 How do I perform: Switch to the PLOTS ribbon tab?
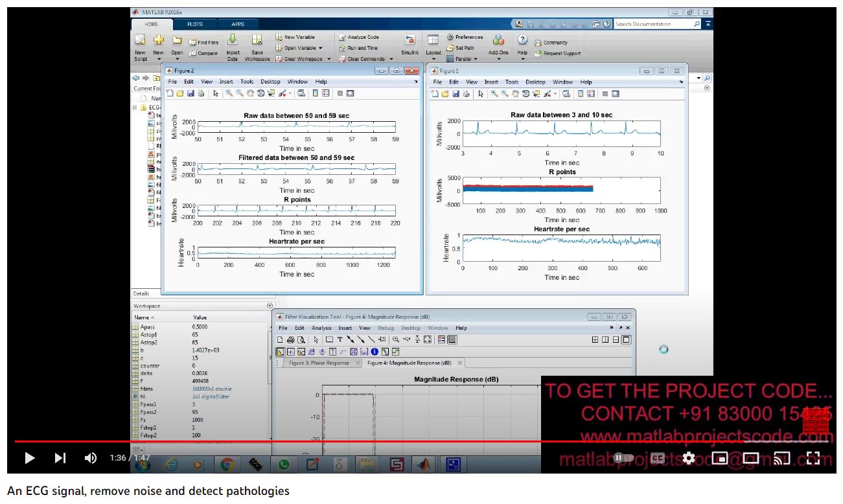pos(195,24)
